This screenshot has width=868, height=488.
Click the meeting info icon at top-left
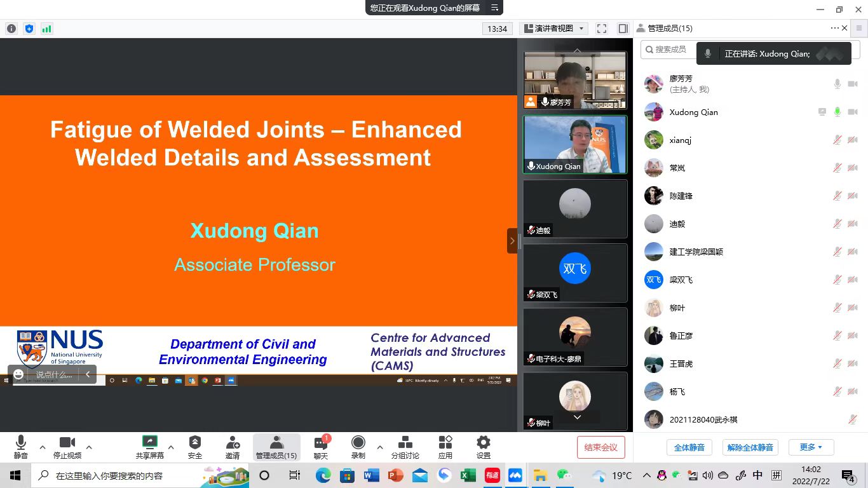pyautogui.click(x=11, y=29)
